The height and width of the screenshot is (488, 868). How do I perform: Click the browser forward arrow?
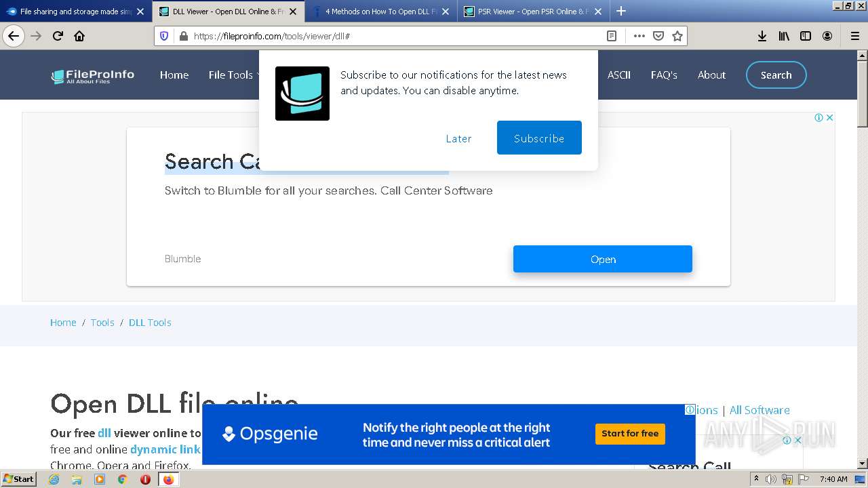[x=36, y=36]
